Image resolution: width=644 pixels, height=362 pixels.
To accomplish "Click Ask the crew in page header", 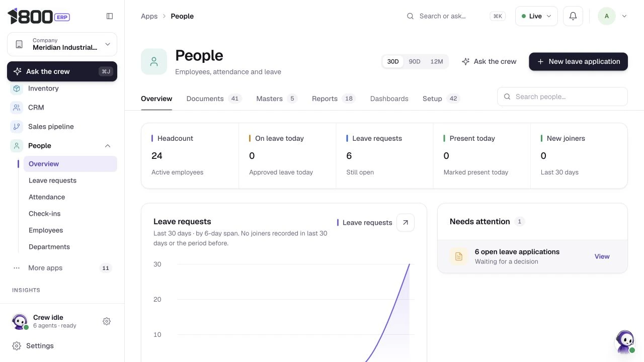I will (489, 61).
